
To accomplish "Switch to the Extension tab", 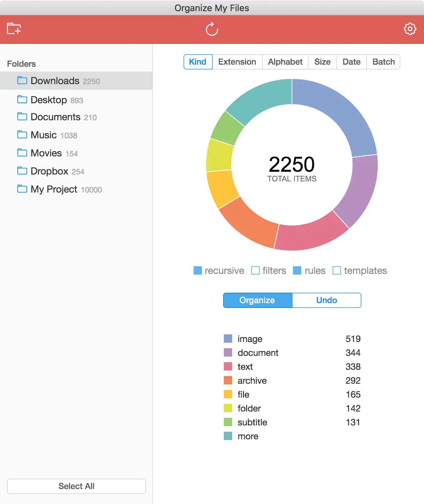I will [x=237, y=62].
